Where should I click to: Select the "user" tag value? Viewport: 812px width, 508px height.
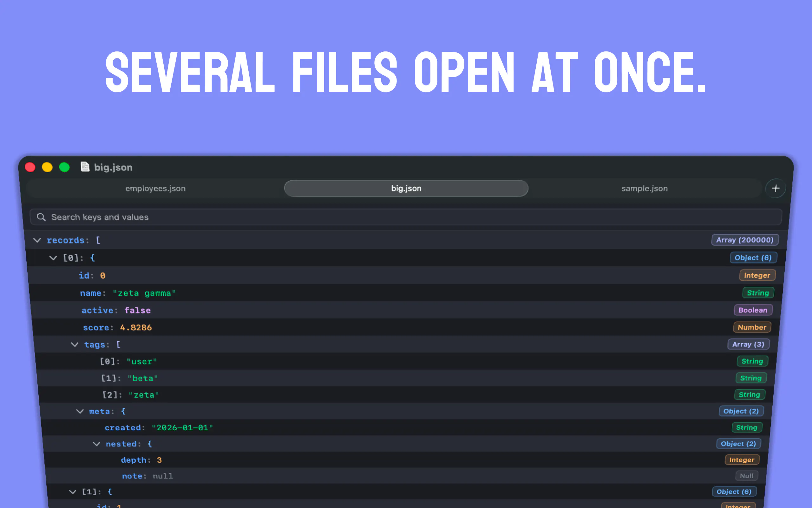142,362
